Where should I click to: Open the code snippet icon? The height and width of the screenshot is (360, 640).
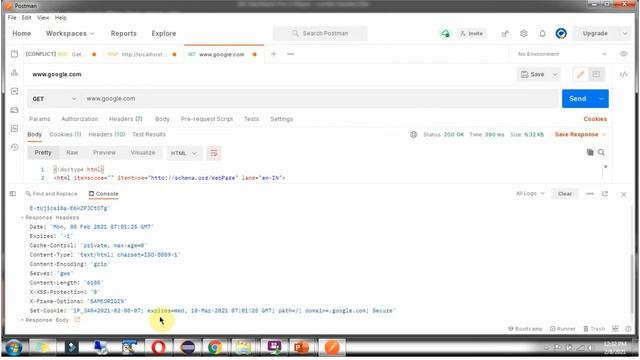(x=623, y=74)
